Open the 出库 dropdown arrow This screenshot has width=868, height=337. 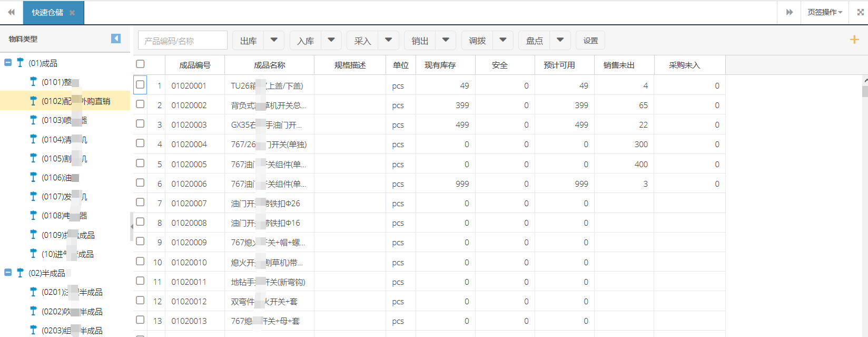[x=274, y=40]
